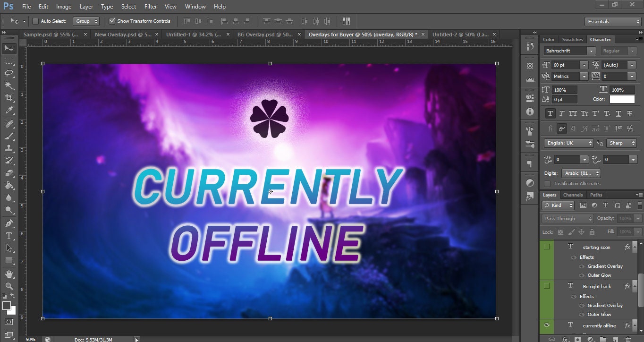The width and height of the screenshot is (644, 342).
Task: Click the Add layer style fx icon
Action: click(565, 338)
